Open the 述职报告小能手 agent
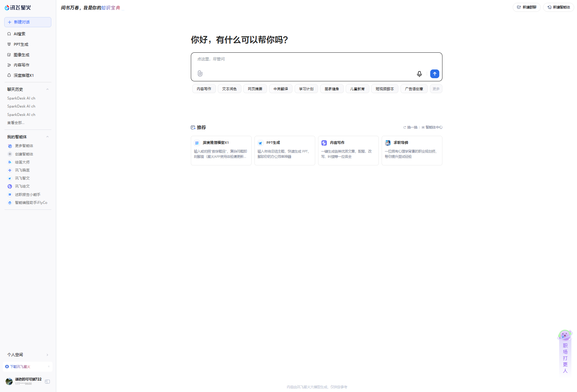 click(28, 194)
